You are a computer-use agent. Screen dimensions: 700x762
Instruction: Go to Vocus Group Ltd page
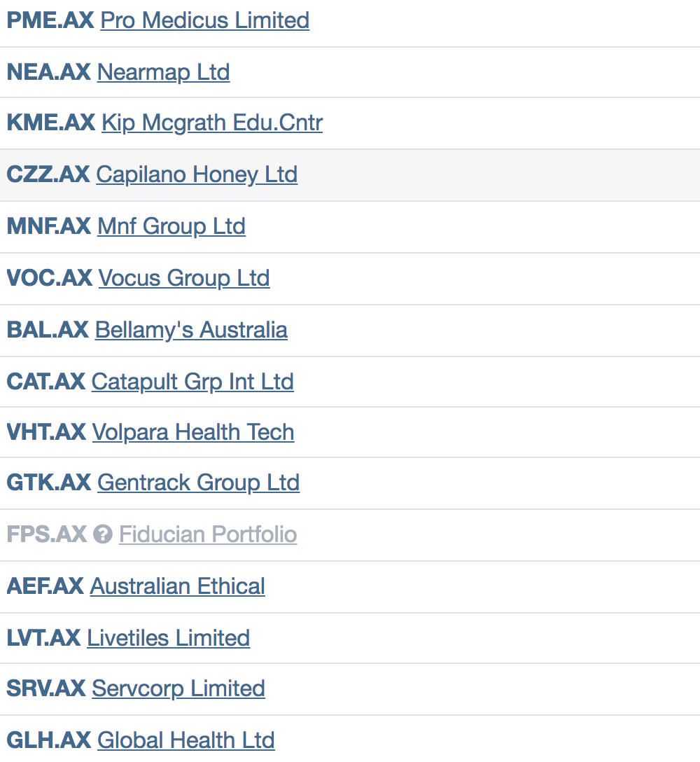183,278
